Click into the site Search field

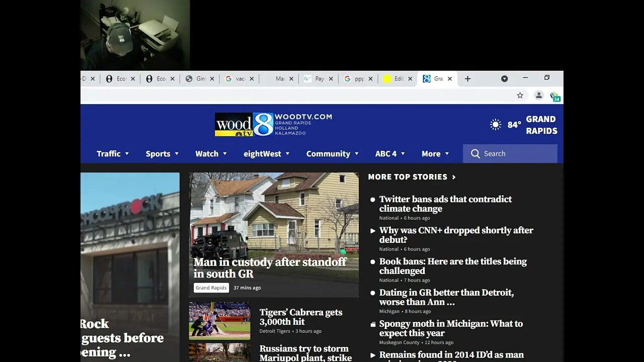(510, 154)
